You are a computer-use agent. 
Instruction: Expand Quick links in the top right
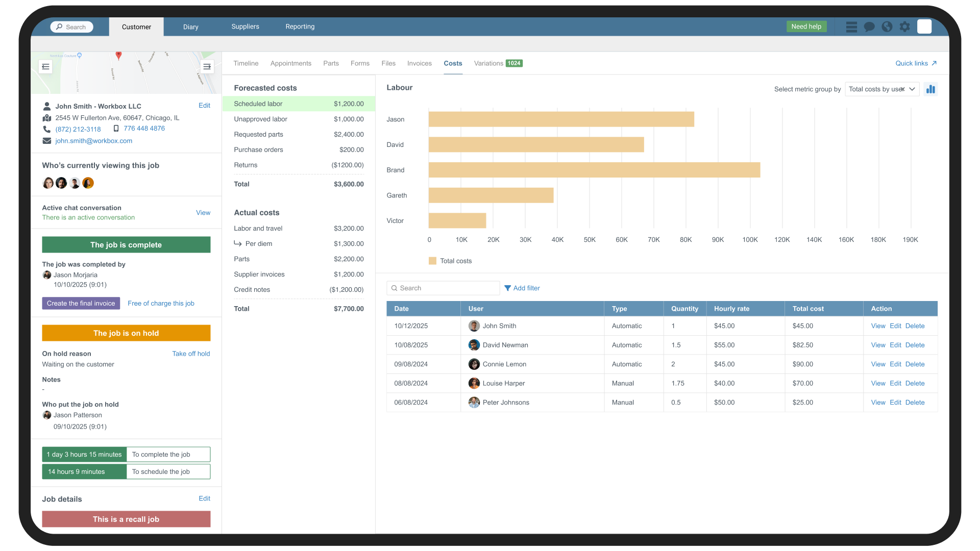pos(915,63)
